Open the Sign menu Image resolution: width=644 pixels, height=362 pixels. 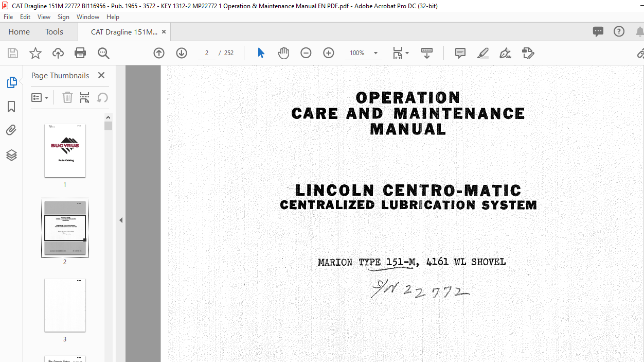point(63,17)
